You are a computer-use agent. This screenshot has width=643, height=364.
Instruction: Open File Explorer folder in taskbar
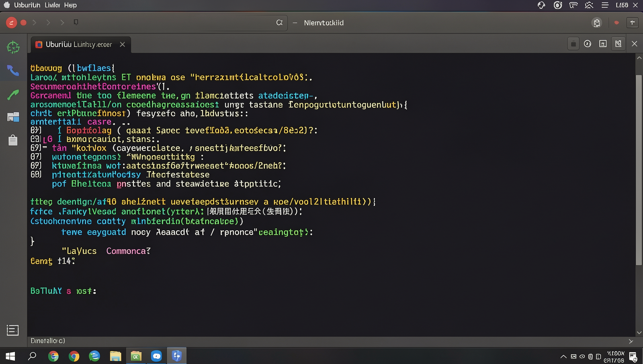tap(115, 356)
